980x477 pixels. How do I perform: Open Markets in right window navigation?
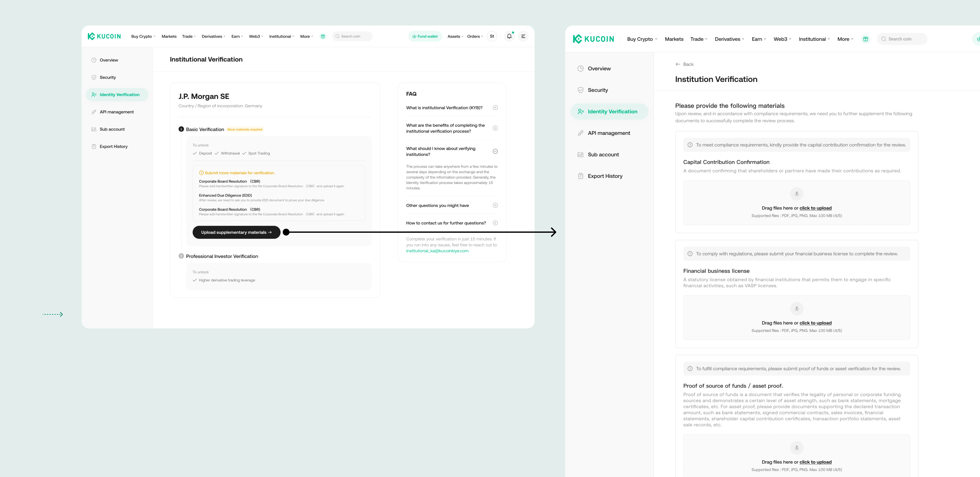674,39
